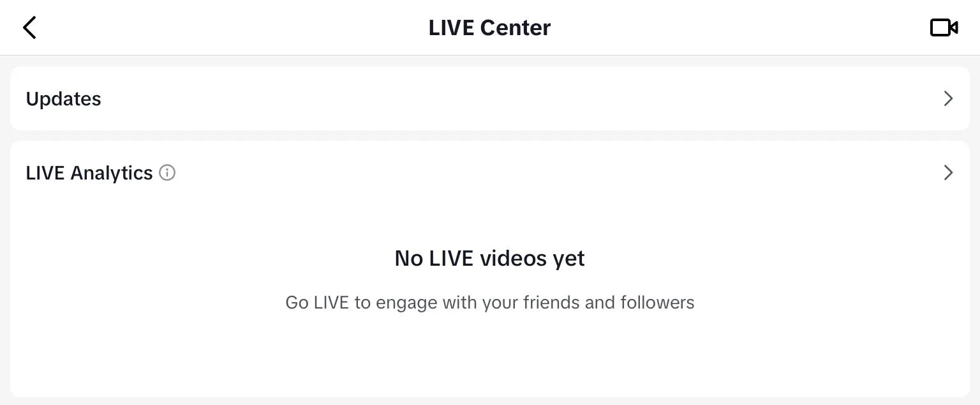Click the info icon beside LIVE Analytics
Screen dimensions: 980x405
(x=167, y=172)
